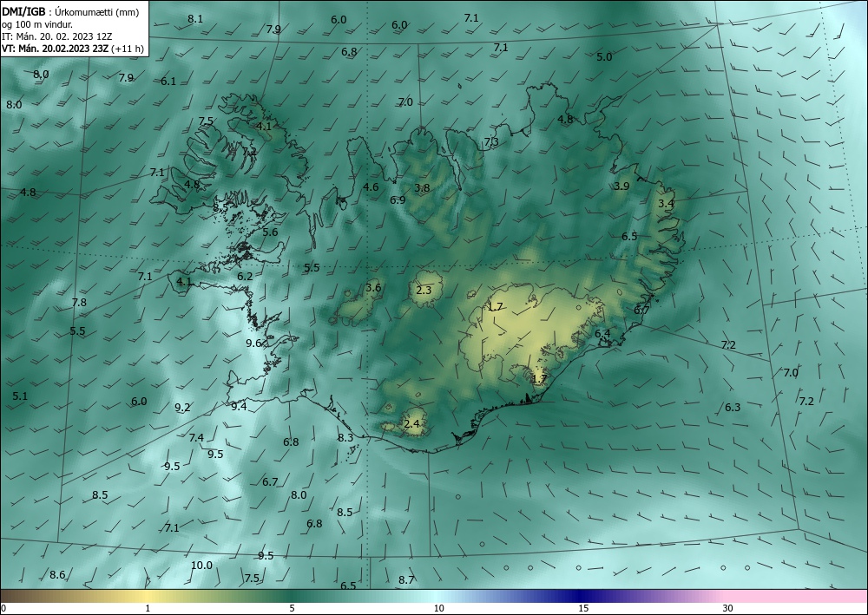This screenshot has width=868, height=615.
Task: Click the '5.1' value on the map
Action: tap(20, 396)
